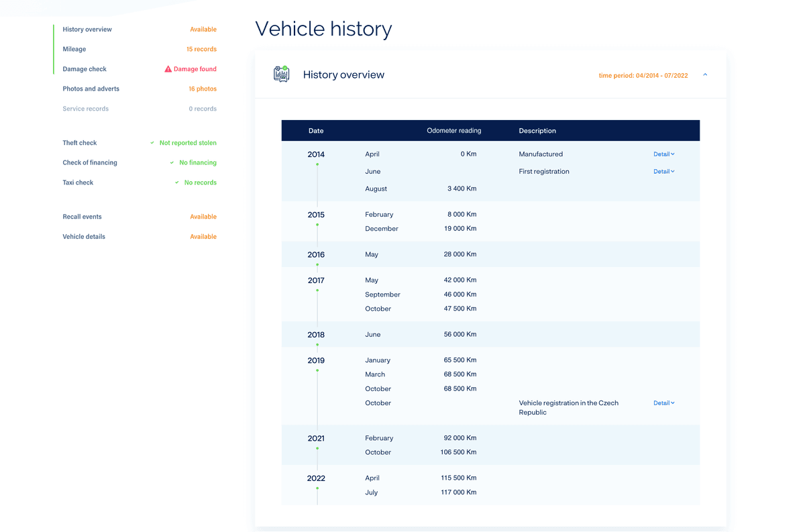The image size is (805, 532).
Task: Click the Taxi check green checkmark icon
Action: (177, 182)
